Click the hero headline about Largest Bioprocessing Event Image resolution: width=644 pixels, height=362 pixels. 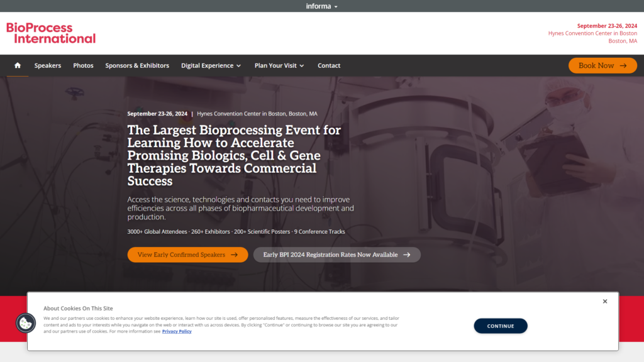(234, 155)
